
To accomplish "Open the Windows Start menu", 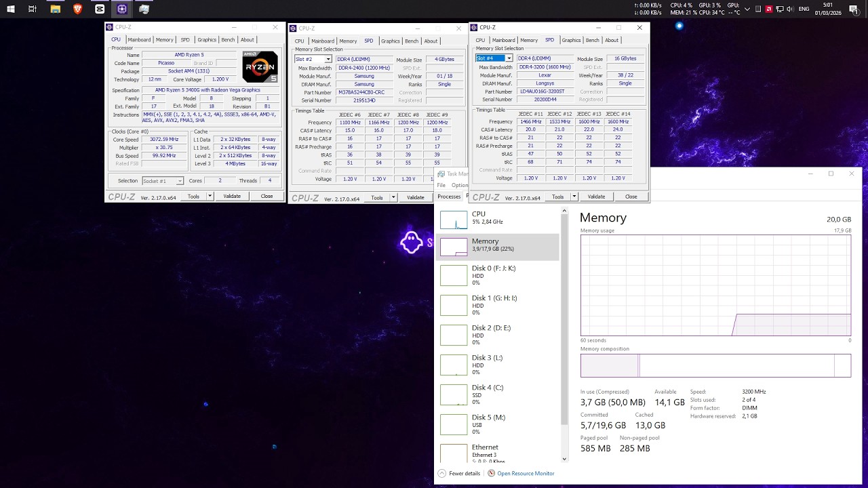I will (10, 9).
